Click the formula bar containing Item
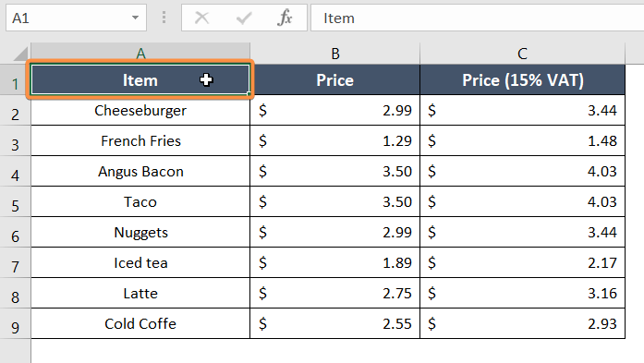Screen dimensions: 644x363 (478, 18)
